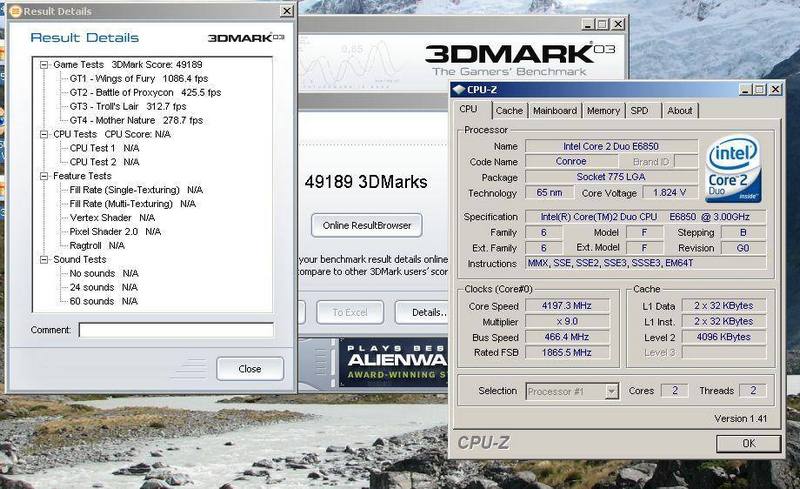Viewport: 800px width, 489px height.
Task: Collapse the CPU Tests tree node
Action: point(44,134)
